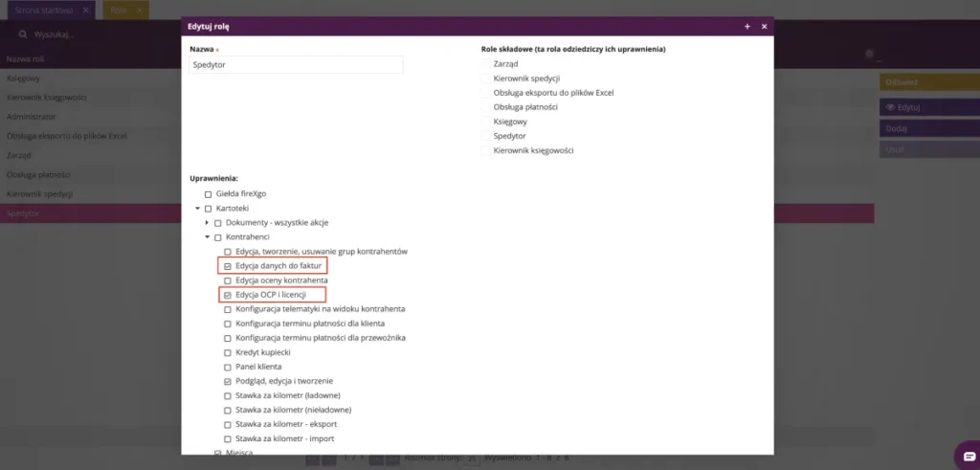
Task: Close the Edytuj rolę dialog
Action: click(764, 26)
